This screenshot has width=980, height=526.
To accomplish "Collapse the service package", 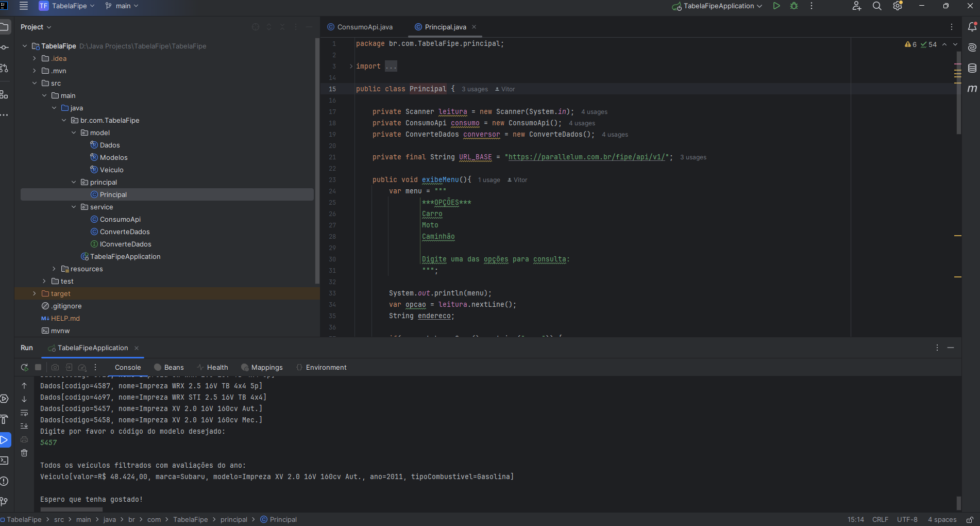I will click(x=74, y=207).
